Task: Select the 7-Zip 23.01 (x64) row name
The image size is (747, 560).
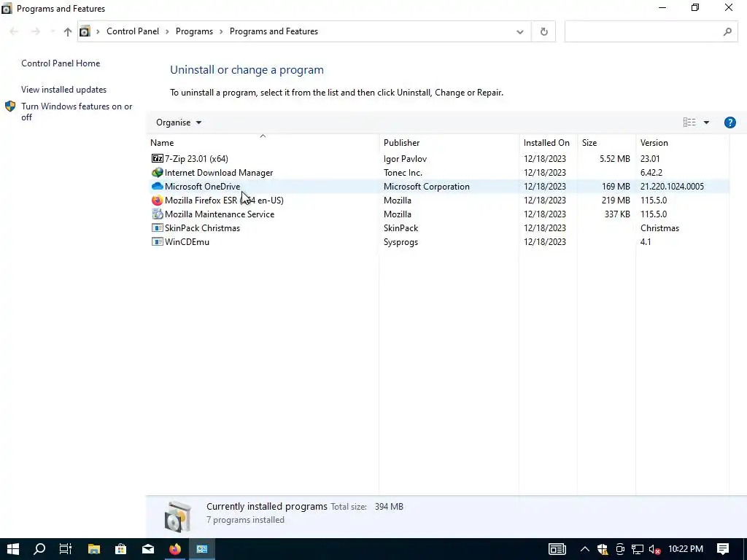Action: [196, 158]
